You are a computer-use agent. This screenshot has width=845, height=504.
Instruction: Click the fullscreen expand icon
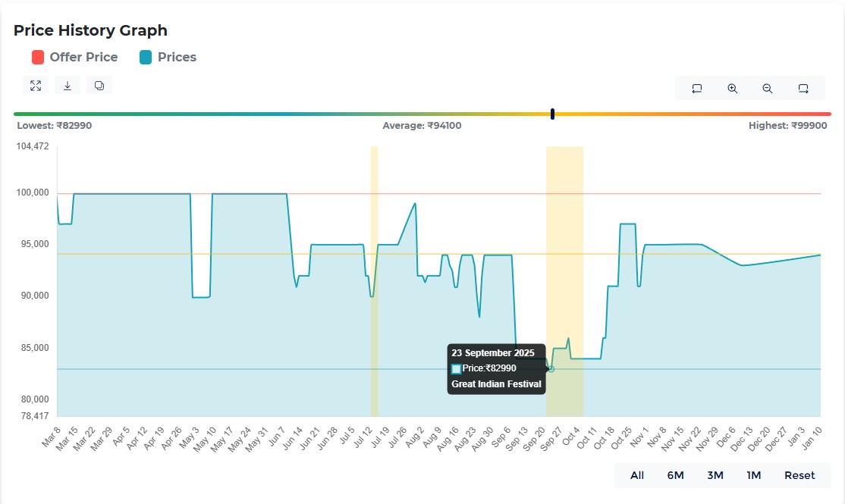(36, 86)
